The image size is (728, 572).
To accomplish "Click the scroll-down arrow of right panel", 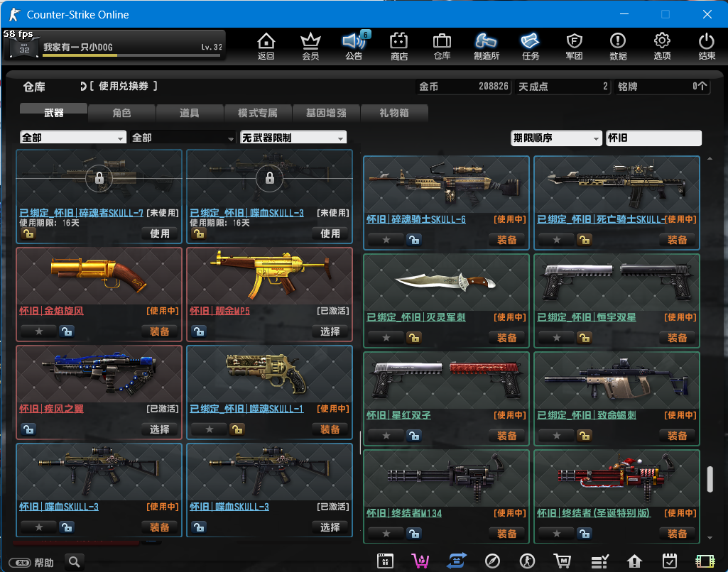I will [710, 538].
